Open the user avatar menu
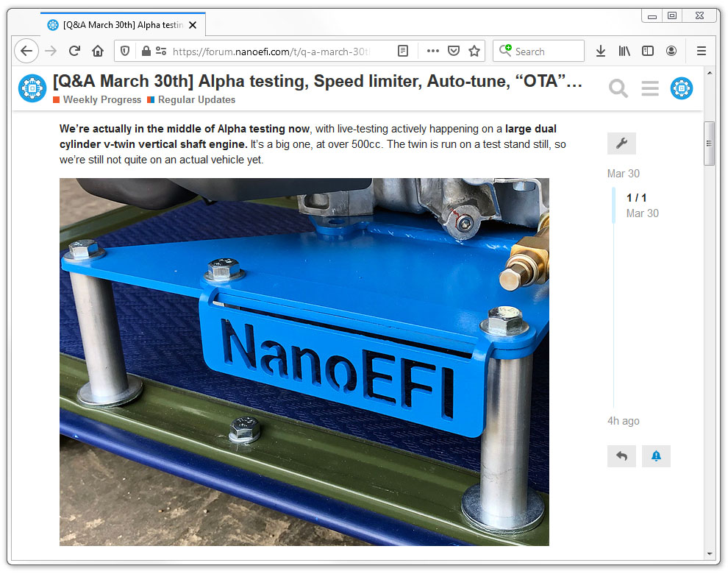 pos(681,88)
